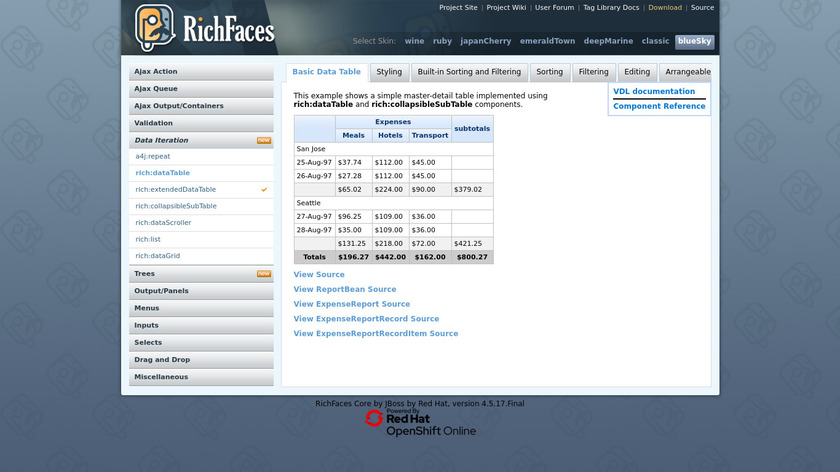
Task: Click the Download link in header
Action: point(665,8)
